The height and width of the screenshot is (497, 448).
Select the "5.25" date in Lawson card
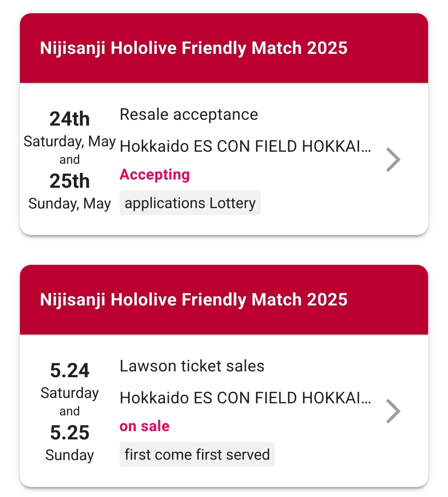coord(70,433)
